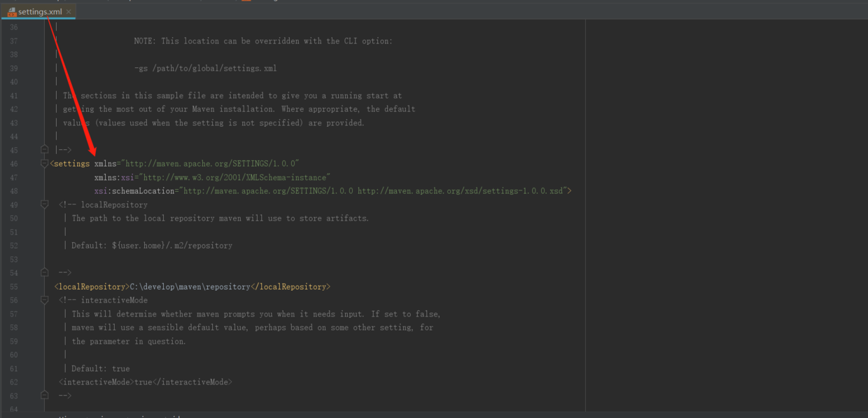This screenshot has width=868, height=418.
Task: Click the '<!-- interactiveMode' comment line
Action: click(x=104, y=300)
